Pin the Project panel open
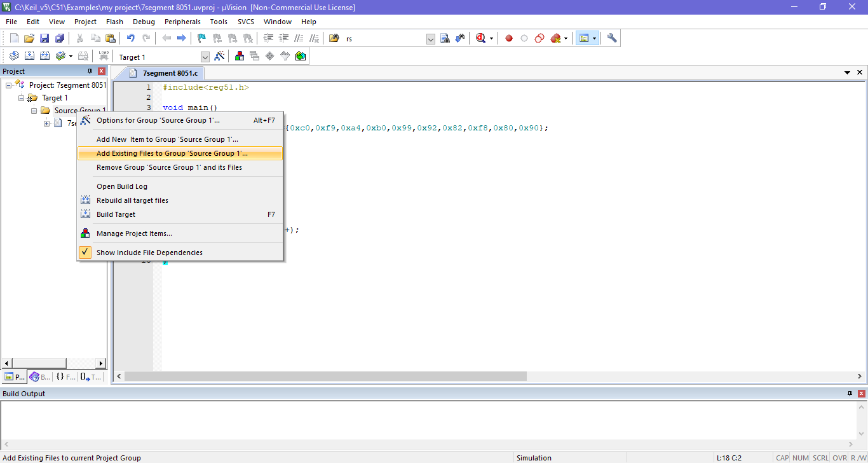868x463 pixels. point(90,71)
